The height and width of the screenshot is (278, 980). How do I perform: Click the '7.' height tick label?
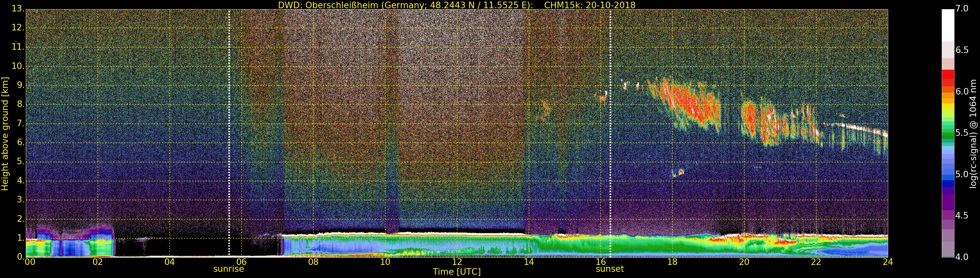click(x=21, y=123)
